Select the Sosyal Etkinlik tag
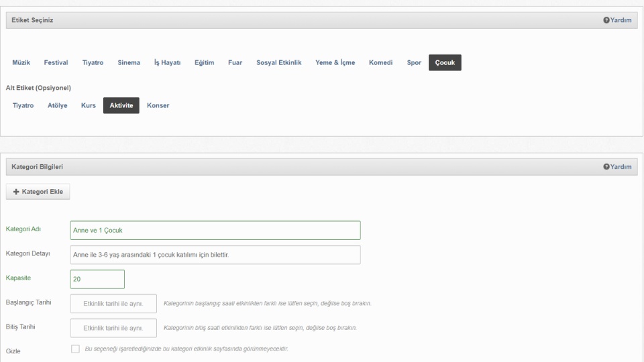 click(x=278, y=63)
